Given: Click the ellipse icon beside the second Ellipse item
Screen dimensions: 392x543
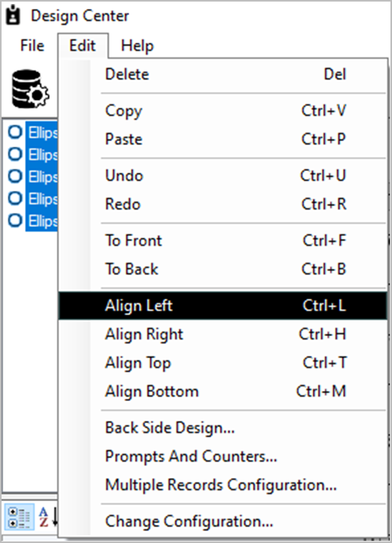Looking at the screenshot, I should [15, 154].
